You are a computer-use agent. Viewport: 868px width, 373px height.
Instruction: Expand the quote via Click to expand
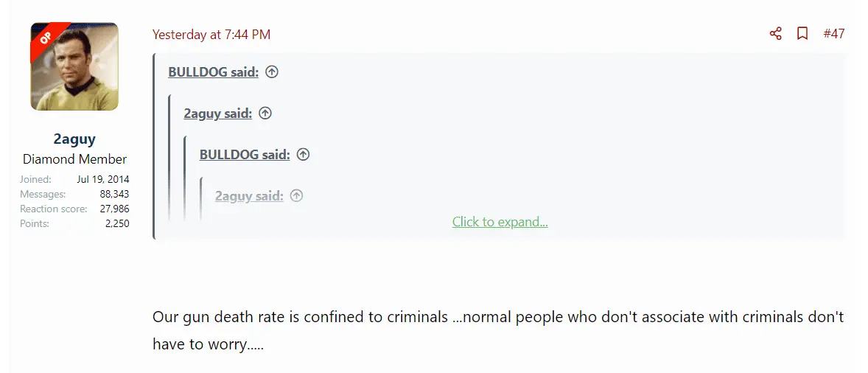500,222
